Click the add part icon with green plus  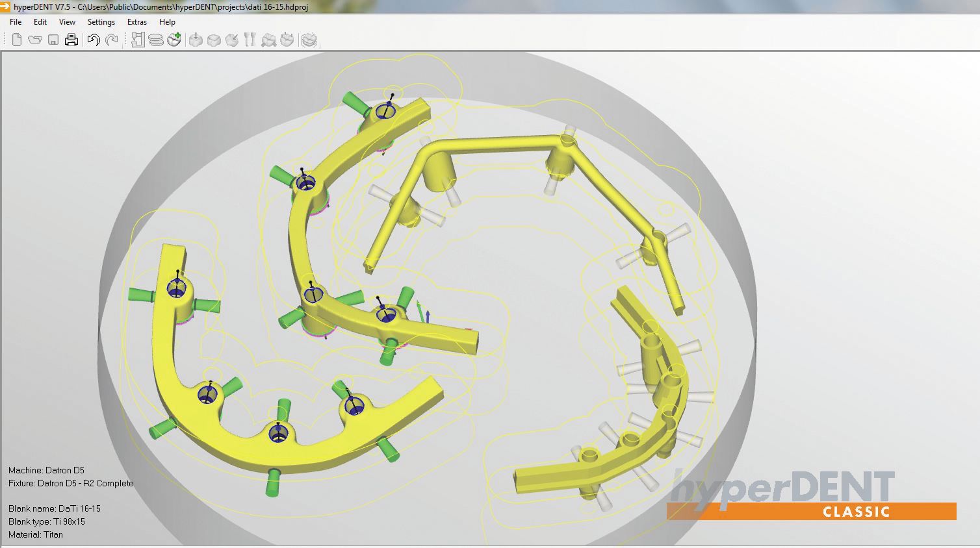tap(174, 40)
